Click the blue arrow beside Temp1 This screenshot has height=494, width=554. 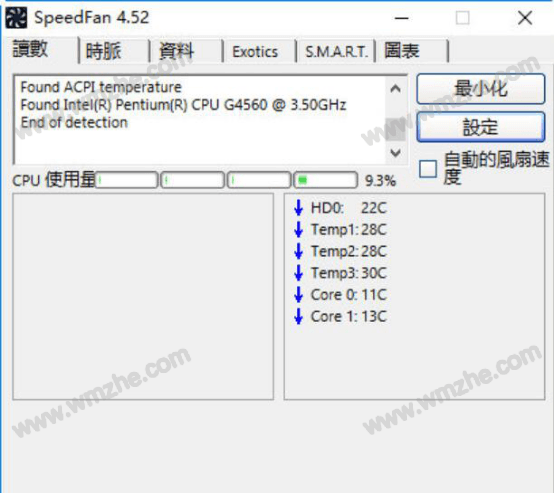299,229
